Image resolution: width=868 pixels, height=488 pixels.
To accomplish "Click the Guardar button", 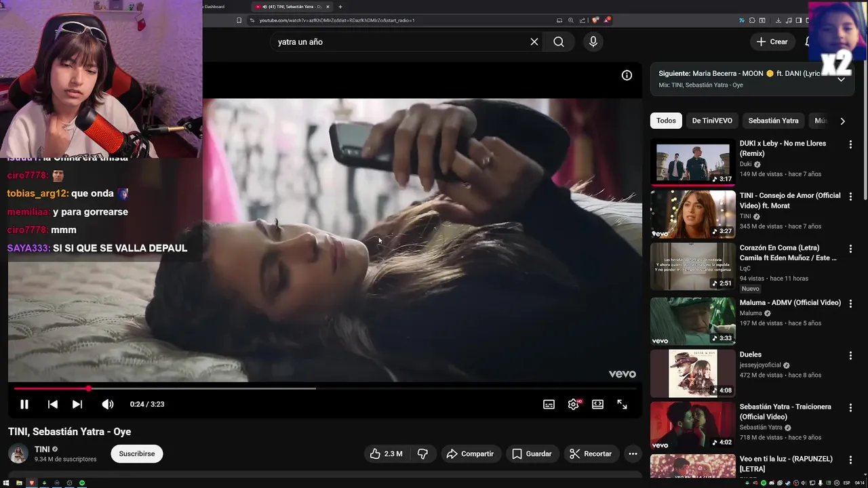I will (x=532, y=454).
